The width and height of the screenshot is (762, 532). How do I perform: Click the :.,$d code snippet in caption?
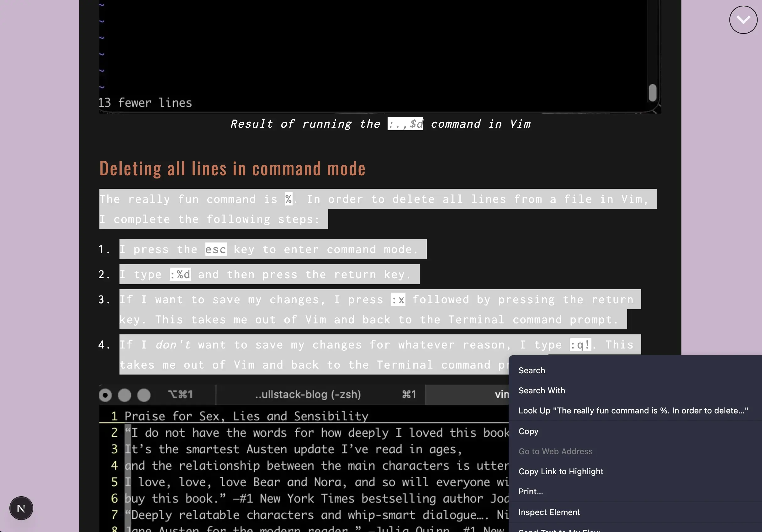(x=405, y=124)
